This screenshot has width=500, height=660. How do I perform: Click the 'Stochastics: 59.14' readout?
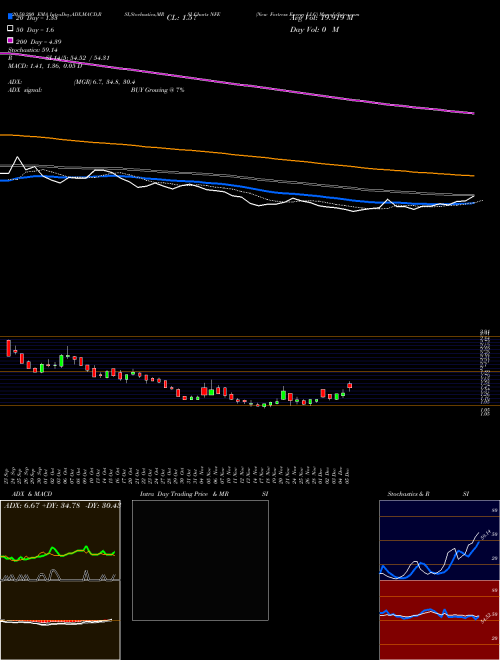32,50
